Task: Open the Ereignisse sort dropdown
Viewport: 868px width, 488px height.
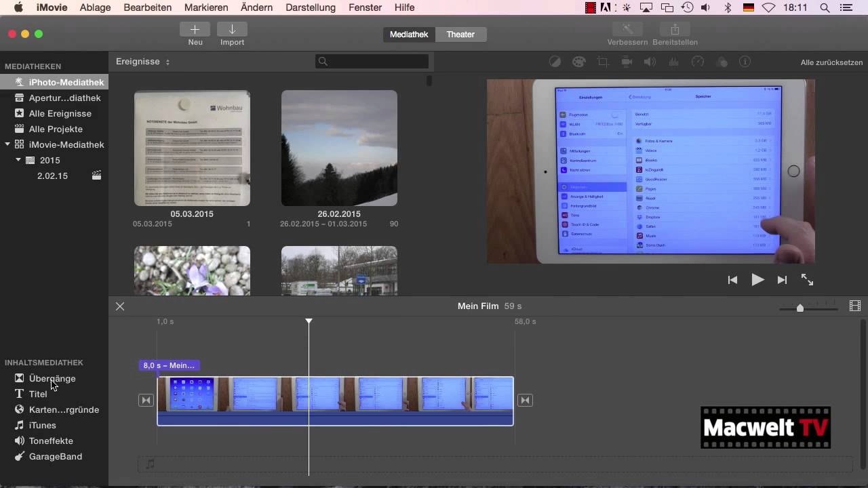Action: tap(143, 62)
